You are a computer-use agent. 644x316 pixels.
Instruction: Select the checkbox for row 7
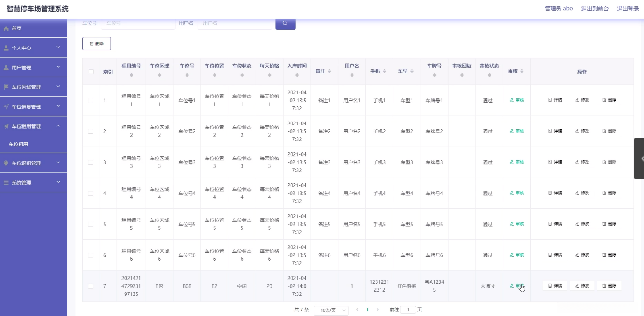point(91,286)
